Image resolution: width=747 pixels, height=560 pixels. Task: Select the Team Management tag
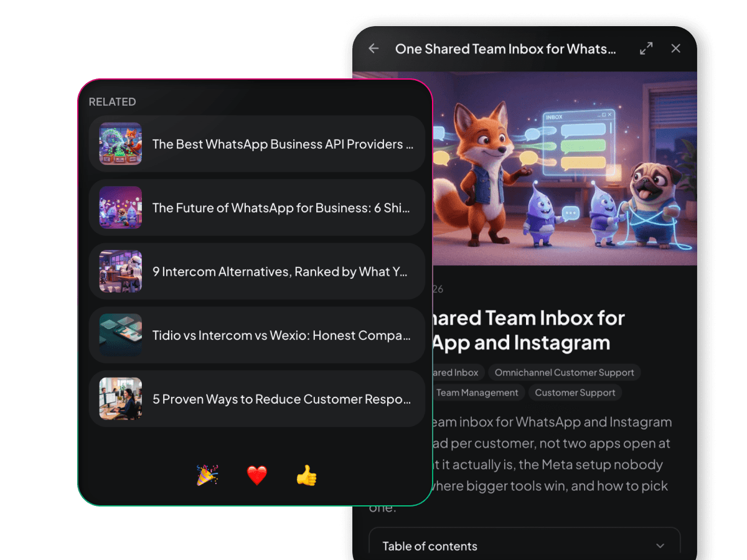coord(477,393)
